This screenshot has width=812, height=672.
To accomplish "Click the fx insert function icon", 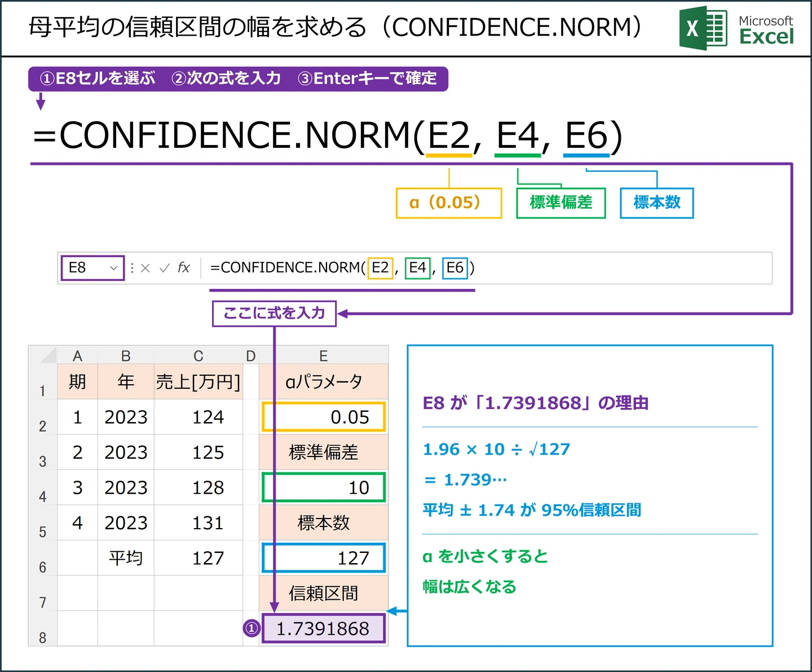I will [184, 267].
